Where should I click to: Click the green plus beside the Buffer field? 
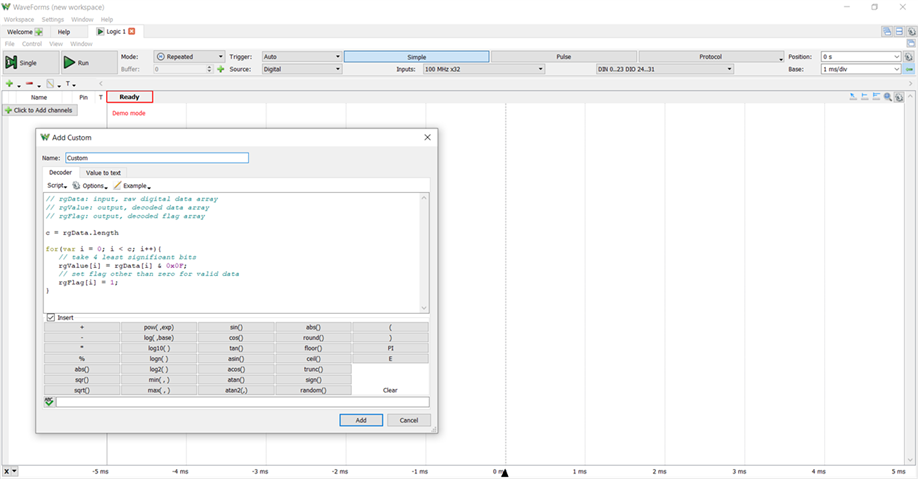[221, 69]
